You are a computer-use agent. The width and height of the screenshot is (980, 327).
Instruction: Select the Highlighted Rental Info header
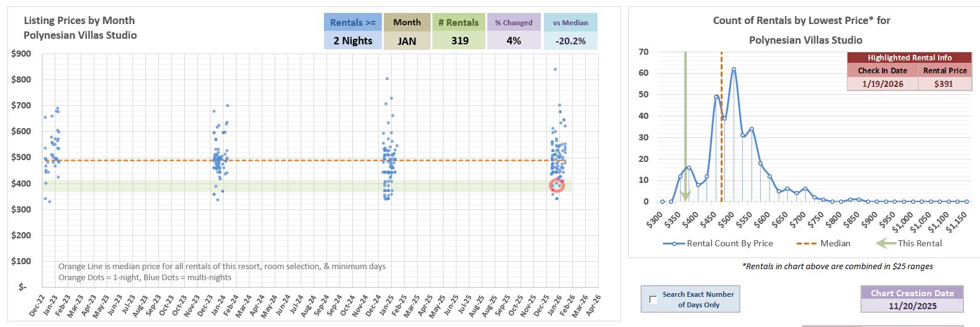[909, 57]
